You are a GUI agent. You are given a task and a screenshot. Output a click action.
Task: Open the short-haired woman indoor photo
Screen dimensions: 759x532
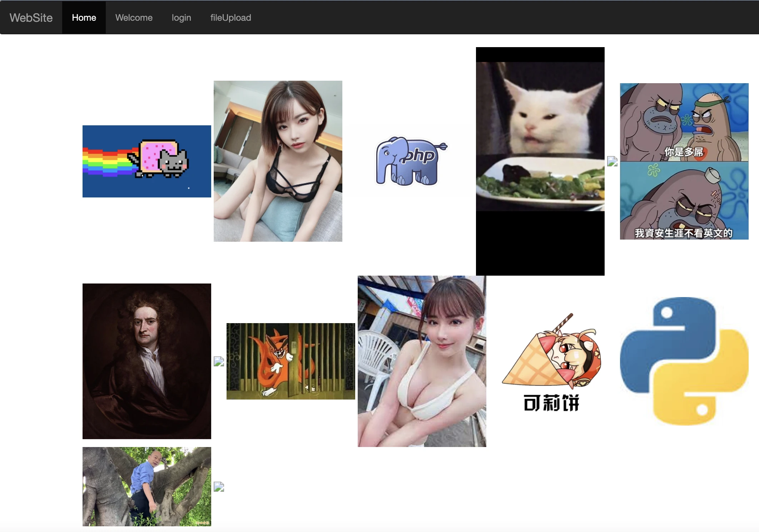click(x=278, y=161)
